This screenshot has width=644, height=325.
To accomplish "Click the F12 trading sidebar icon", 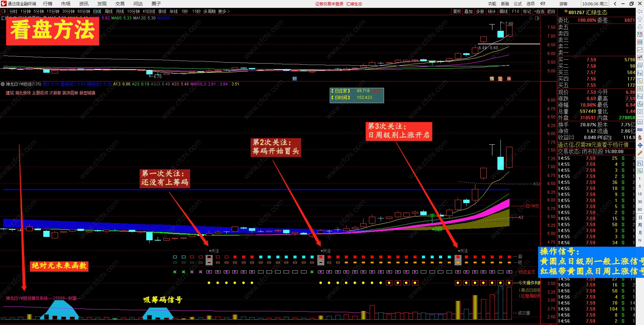I will (x=640, y=96).
